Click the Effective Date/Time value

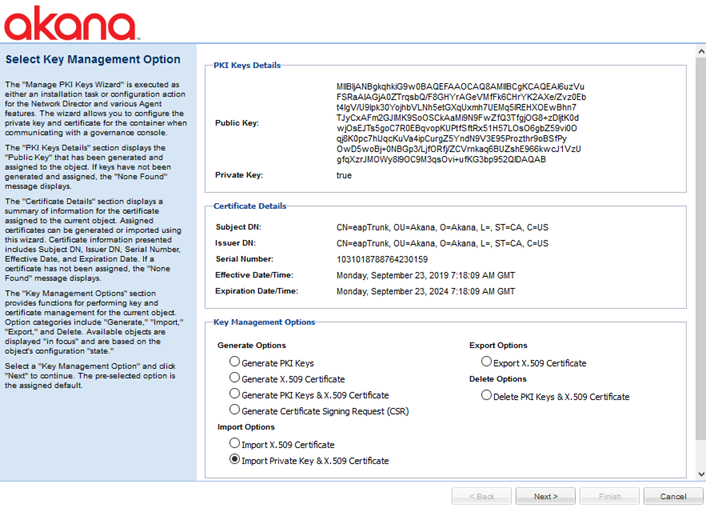425,276
